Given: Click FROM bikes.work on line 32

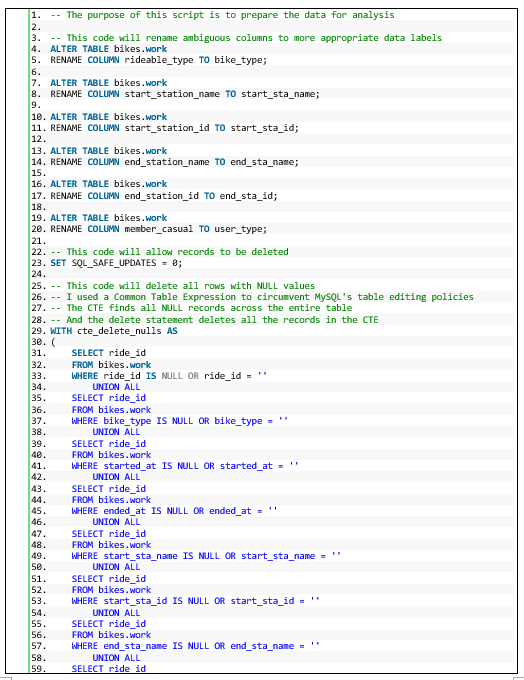Looking at the screenshot, I should (x=111, y=365).
